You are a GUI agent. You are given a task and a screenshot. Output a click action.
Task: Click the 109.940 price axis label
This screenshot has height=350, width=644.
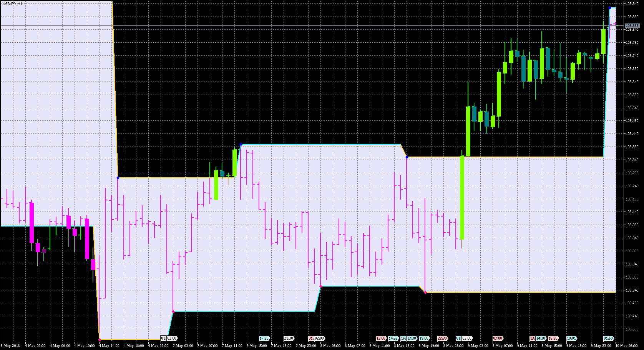(x=632, y=4)
